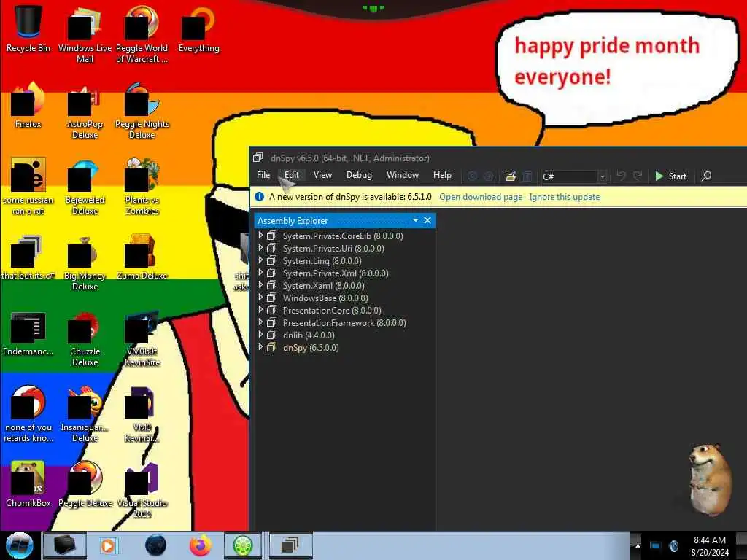This screenshot has width=747, height=560.
Task: Click the Redo arrow in dnSpy toolbar
Action: [638, 176]
